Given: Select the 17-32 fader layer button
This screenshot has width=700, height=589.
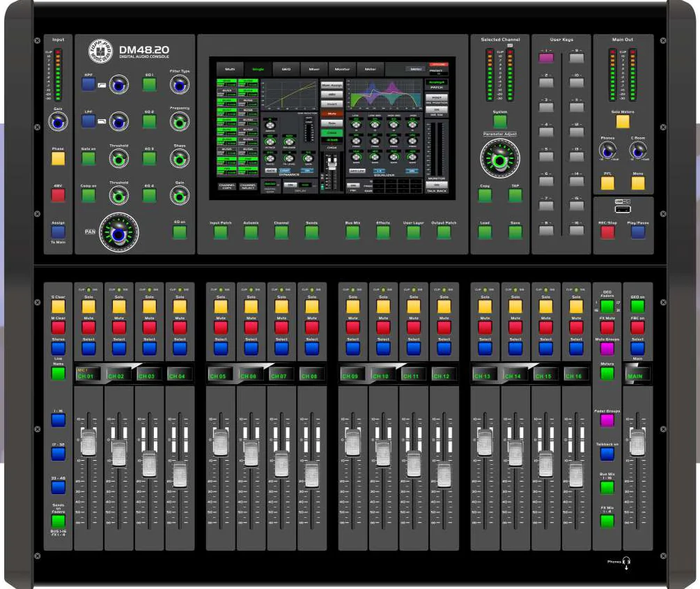Looking at the screenshot, I should click(58, 454).
